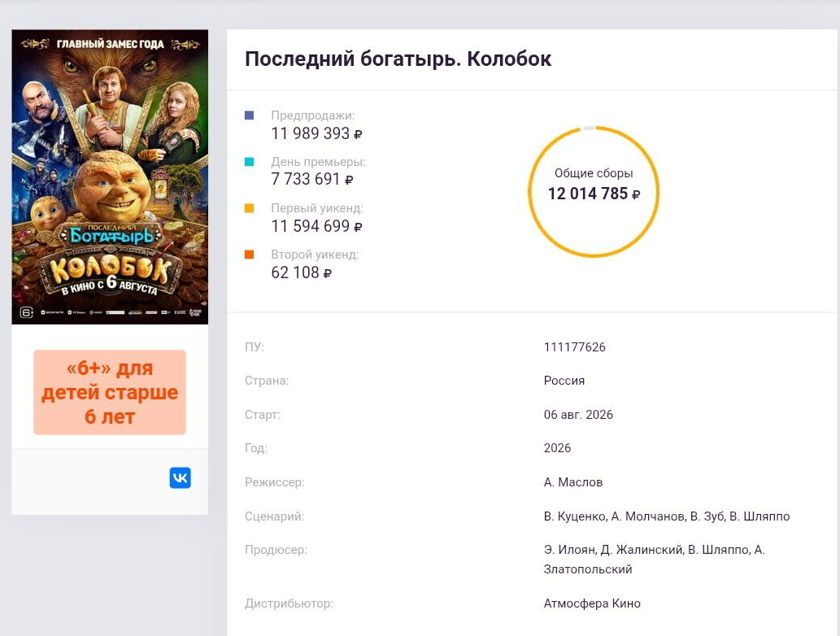Click the orange Второй уикенд legend square
The height and width of the screenshot is (636, 840).
tap(249, 255)
